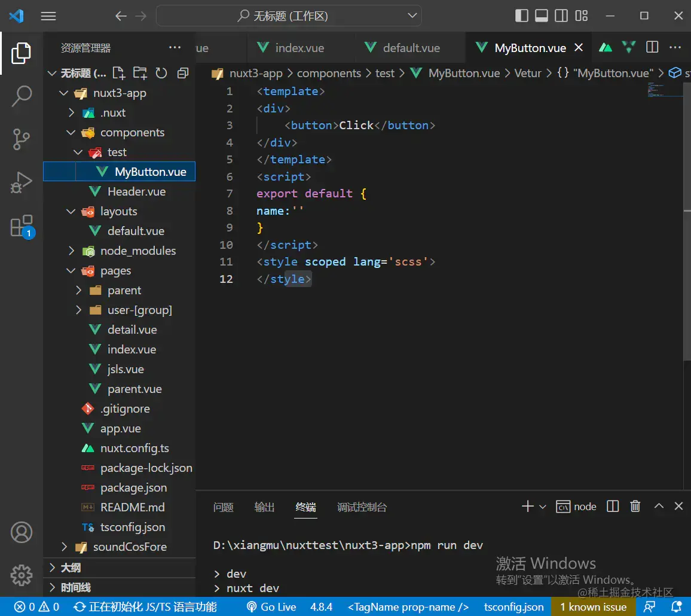Click the 1 known issue status item

click(593, 606)
